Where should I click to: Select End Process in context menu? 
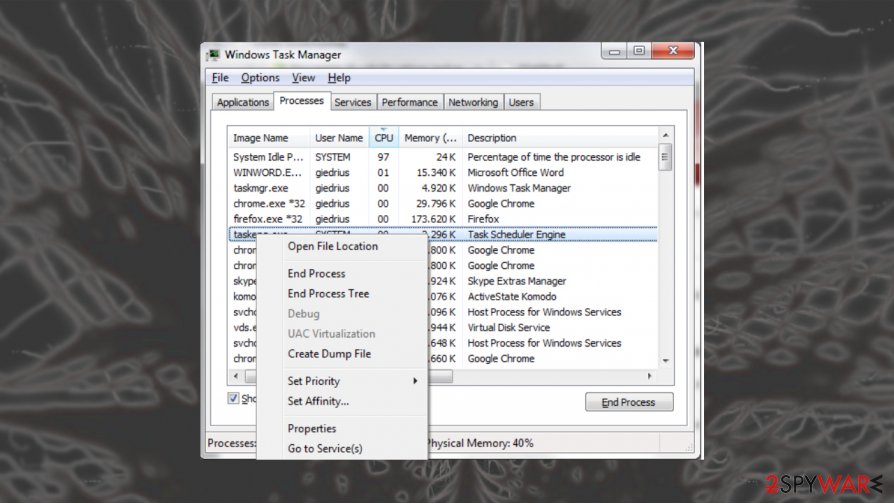(x=316, y=274)
